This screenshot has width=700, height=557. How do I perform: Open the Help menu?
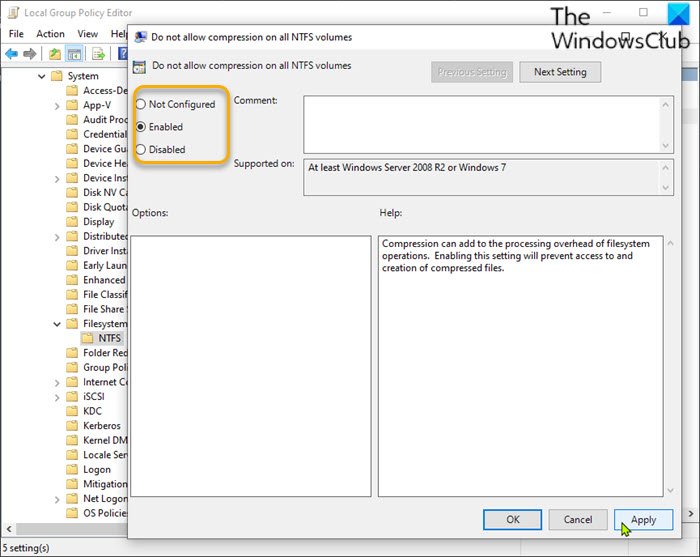tap(119, 34)
